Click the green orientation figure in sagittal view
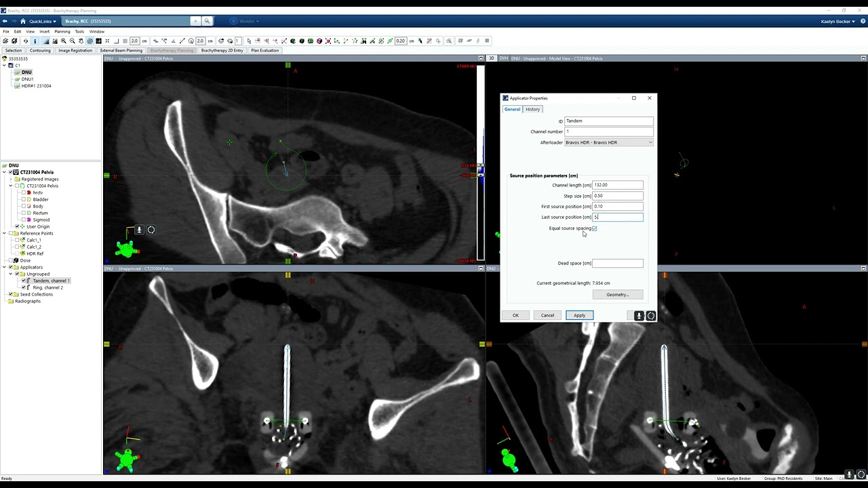Viewport: 868px width, 488px height. 509,459
